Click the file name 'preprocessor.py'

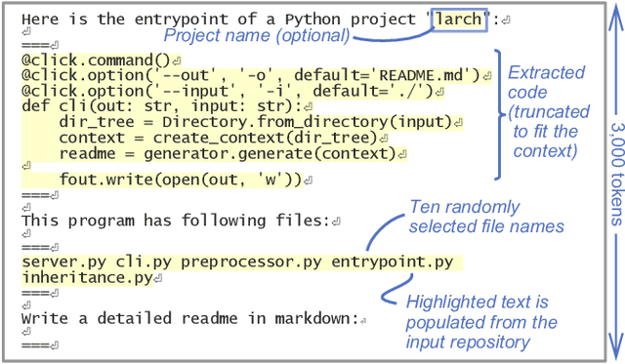252,263
